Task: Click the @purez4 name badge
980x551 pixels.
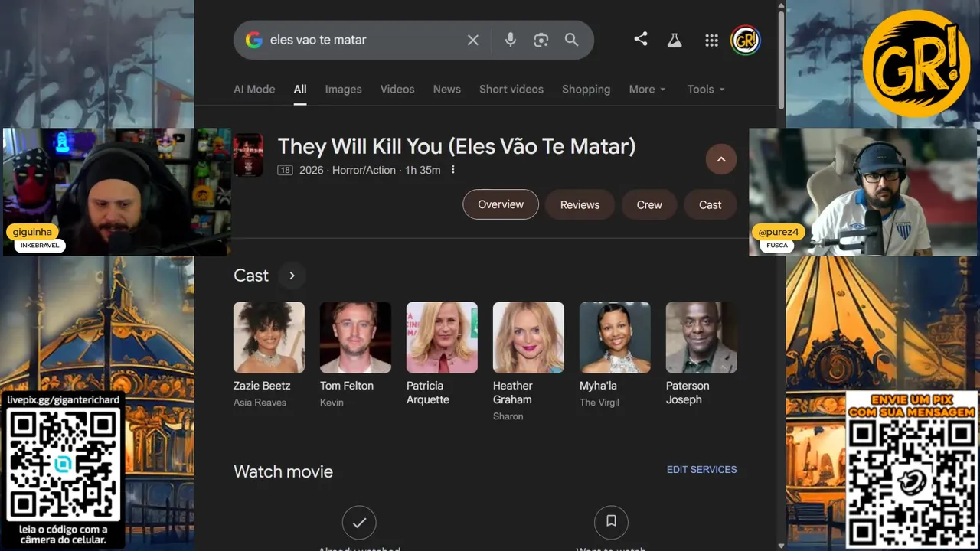Action: (x=778, y=231)
